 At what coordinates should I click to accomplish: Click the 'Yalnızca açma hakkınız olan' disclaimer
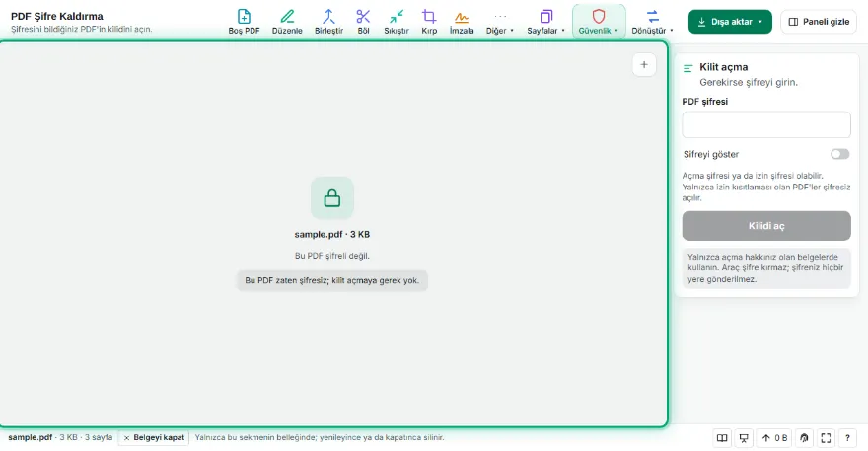[766, 268]
